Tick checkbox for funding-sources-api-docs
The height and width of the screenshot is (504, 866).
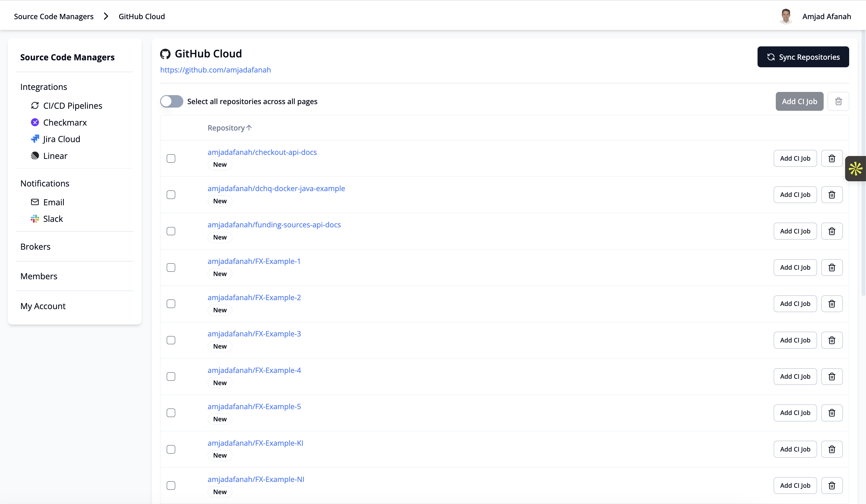point(171,231)
